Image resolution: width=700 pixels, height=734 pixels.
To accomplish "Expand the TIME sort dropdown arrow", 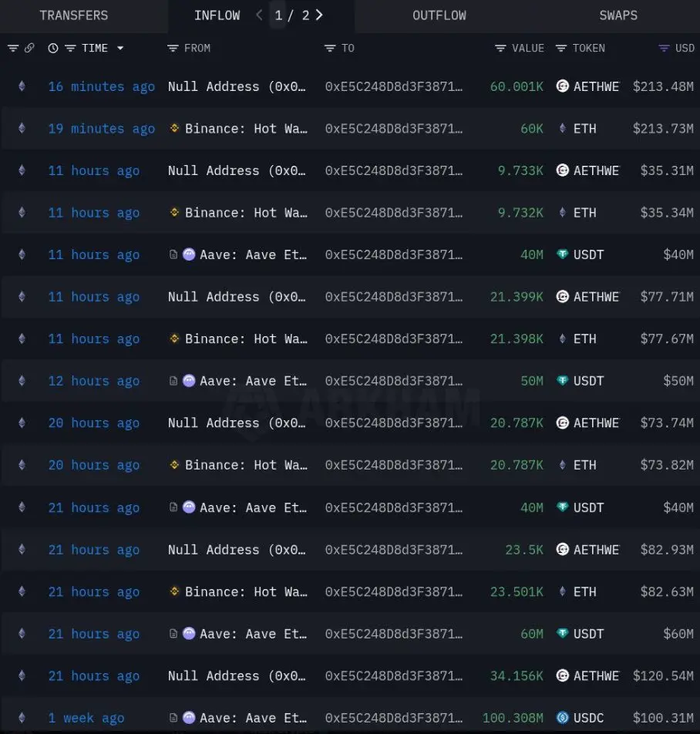I will (120, 48).
